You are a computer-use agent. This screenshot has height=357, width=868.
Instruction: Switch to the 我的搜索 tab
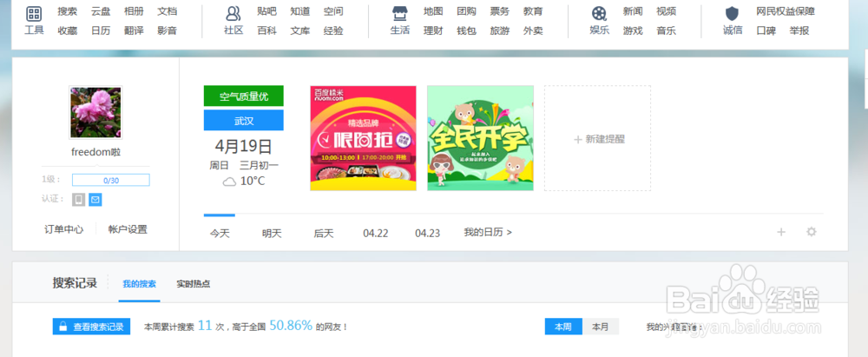pyautogui.click(x=140, y=284)
